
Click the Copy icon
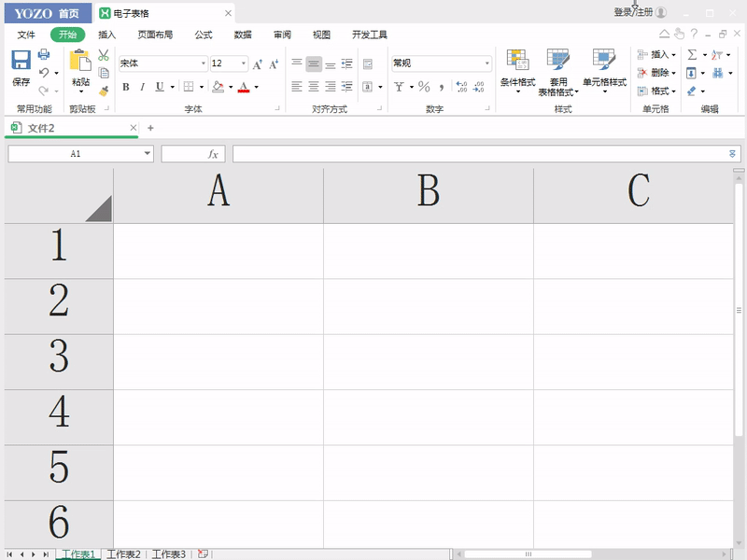point(104,73)
